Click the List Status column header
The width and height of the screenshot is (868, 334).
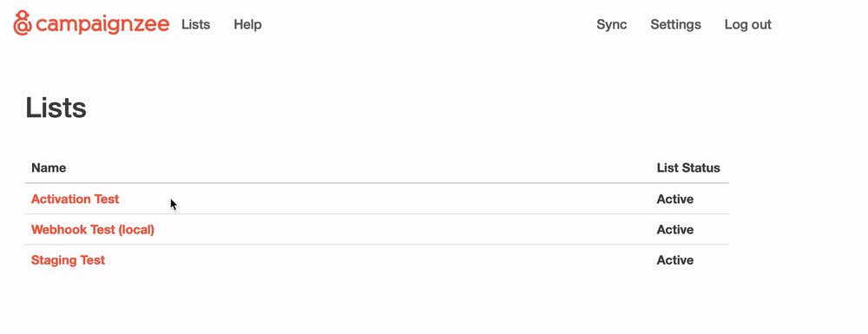pyautogui.click(x=688, y=167)
